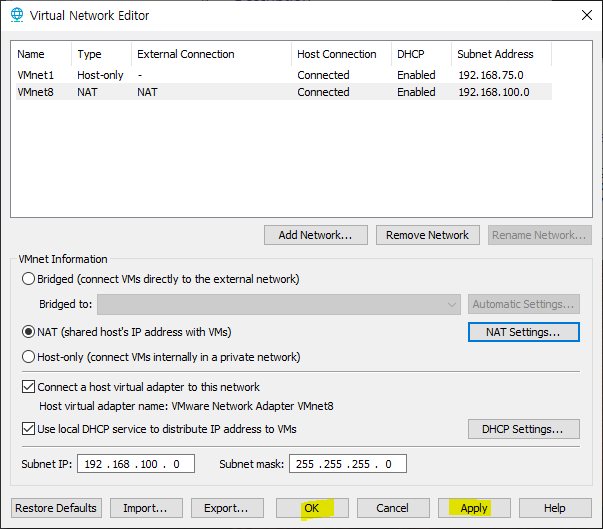Open the Bridged to dropdown
Viewport: 603px width, 529px height.
(279, 304)
